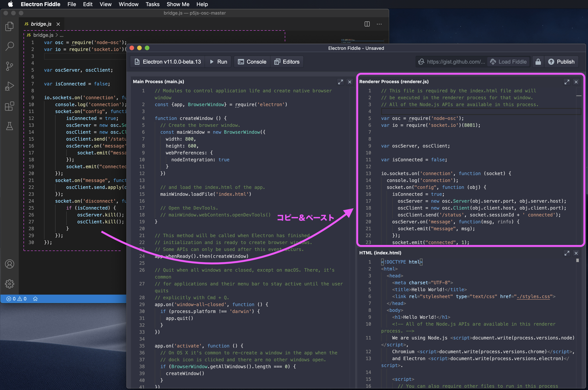The image size is (588, 390).
Task: Open Search in VS Code activity bar
Action: tap(9, 46)
